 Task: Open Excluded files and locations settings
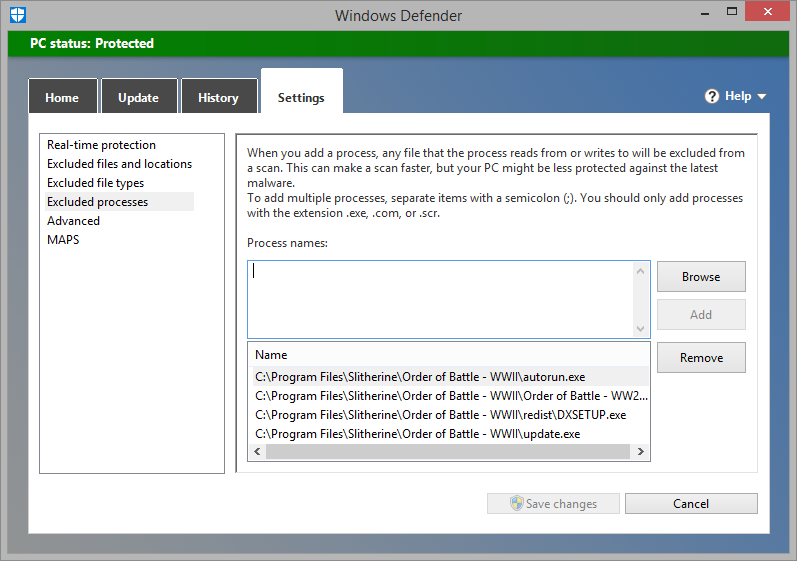tap(119, 164)
